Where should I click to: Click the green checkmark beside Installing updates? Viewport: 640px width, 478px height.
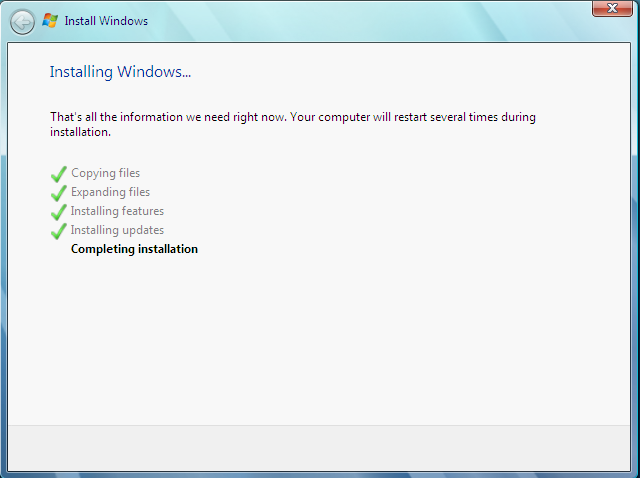pyautogui.click(x=59, y=231)
